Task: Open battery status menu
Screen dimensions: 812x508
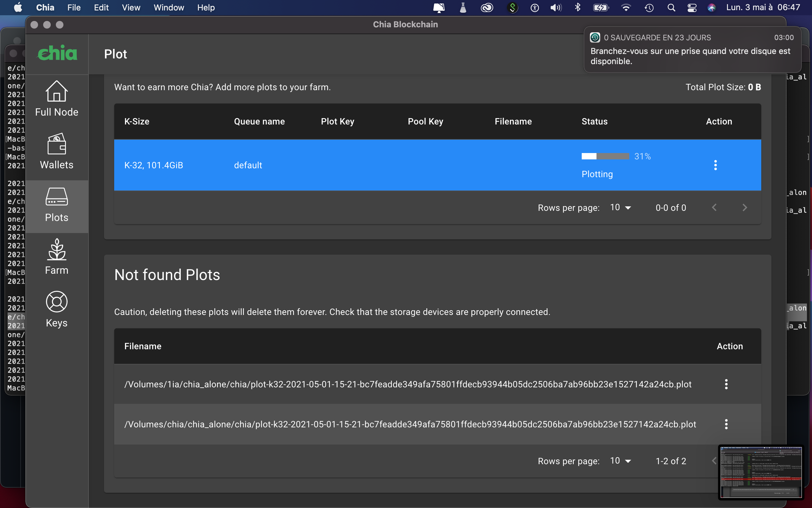Action: click(601, 7)
